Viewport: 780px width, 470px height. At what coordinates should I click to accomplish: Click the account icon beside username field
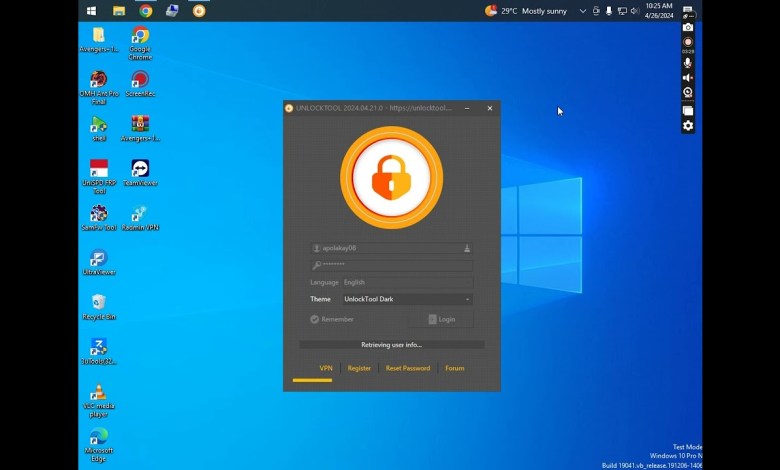pos(467,248)
